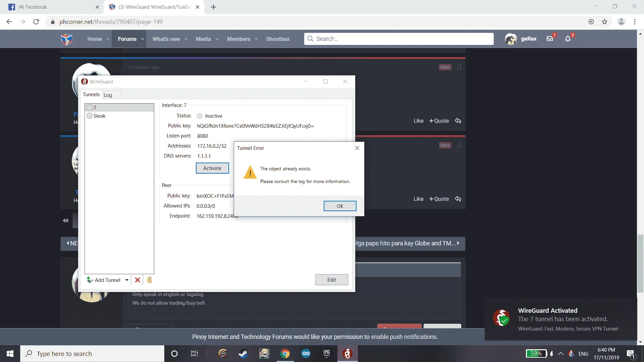Reload the current page
The image size is (644, 362).
pyautogui.click(x=36, y=22)
